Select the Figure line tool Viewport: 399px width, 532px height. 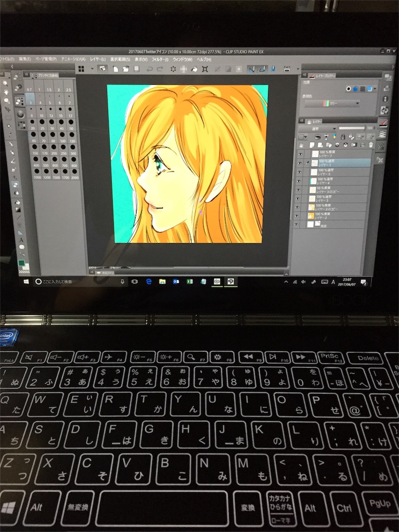click(x=19, y=218)
